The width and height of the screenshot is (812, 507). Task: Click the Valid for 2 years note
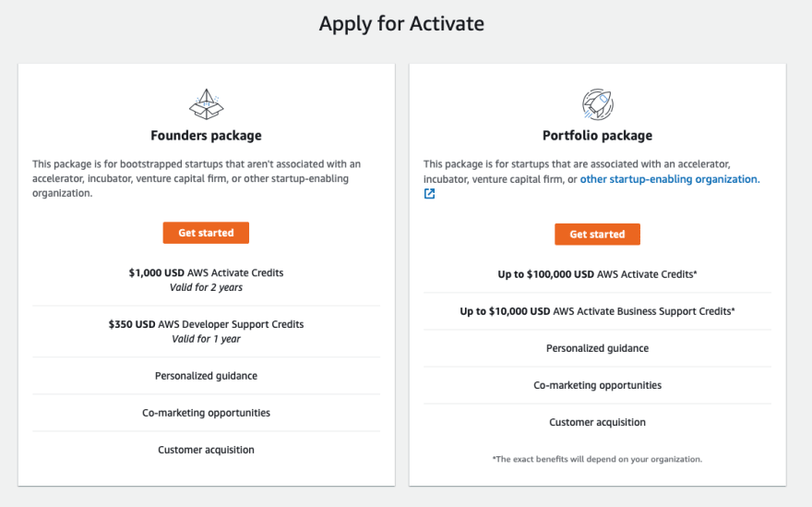pos(206,287)
